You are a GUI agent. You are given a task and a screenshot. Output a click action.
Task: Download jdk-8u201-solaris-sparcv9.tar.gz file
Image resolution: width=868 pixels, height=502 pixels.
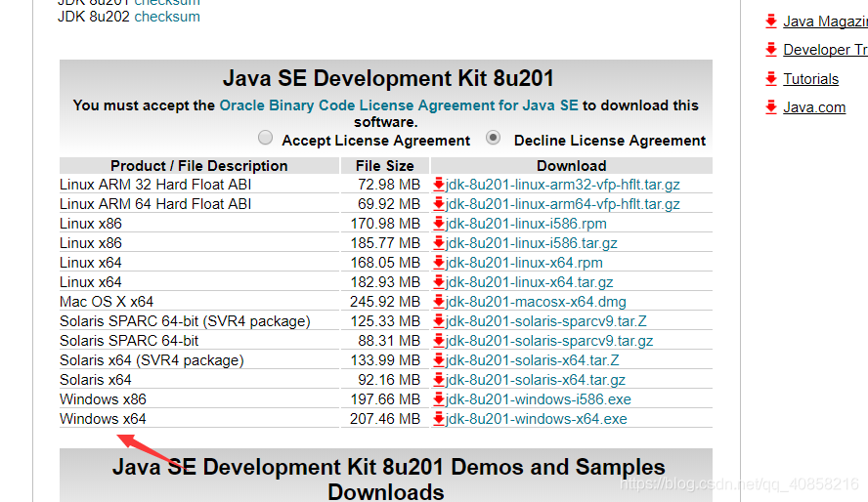pos(549,341)
